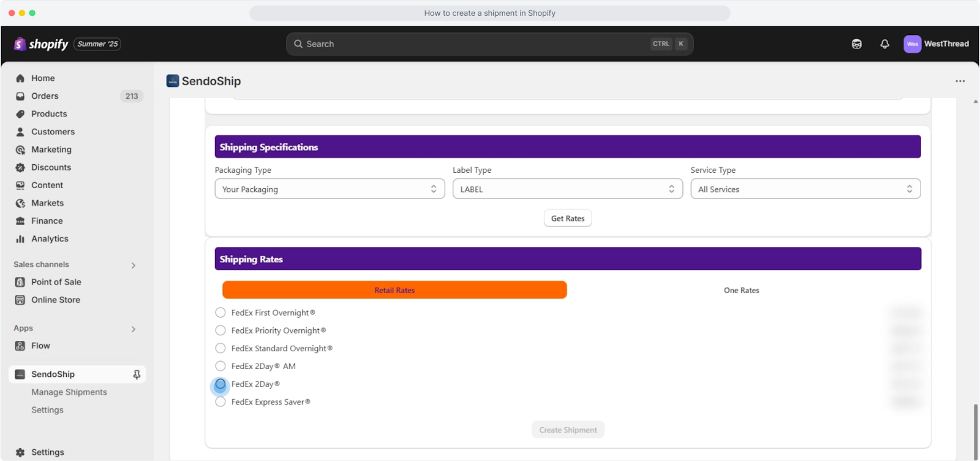Screen dimensions: 980x461
Task: Select FedEx First Overnight radio button
Action: [x=221, y=313]
